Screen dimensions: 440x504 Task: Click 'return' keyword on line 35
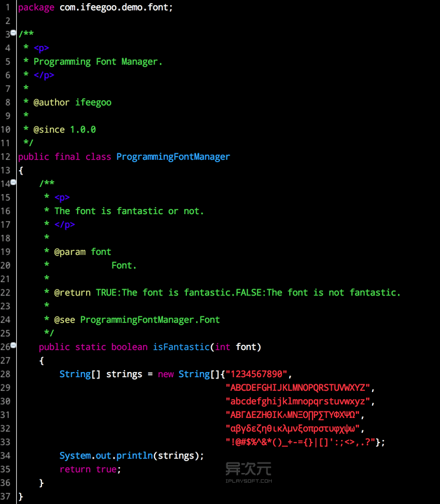coord(75,470)
